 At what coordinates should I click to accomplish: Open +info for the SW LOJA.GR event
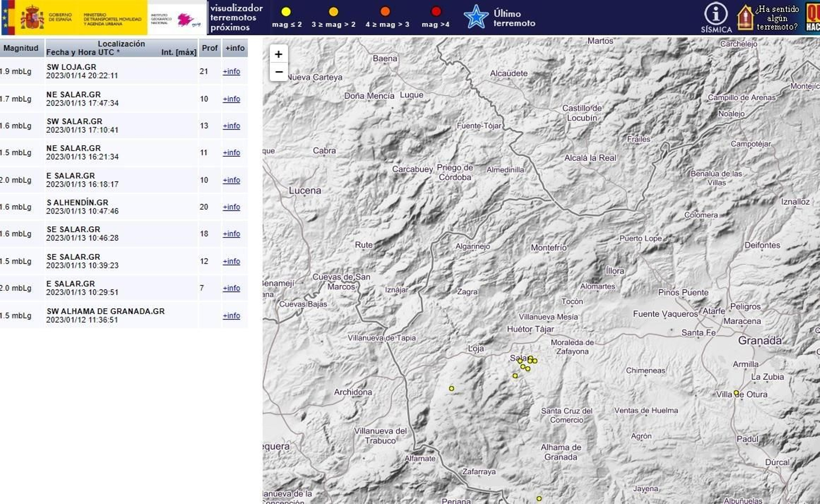tap(231, 71)
